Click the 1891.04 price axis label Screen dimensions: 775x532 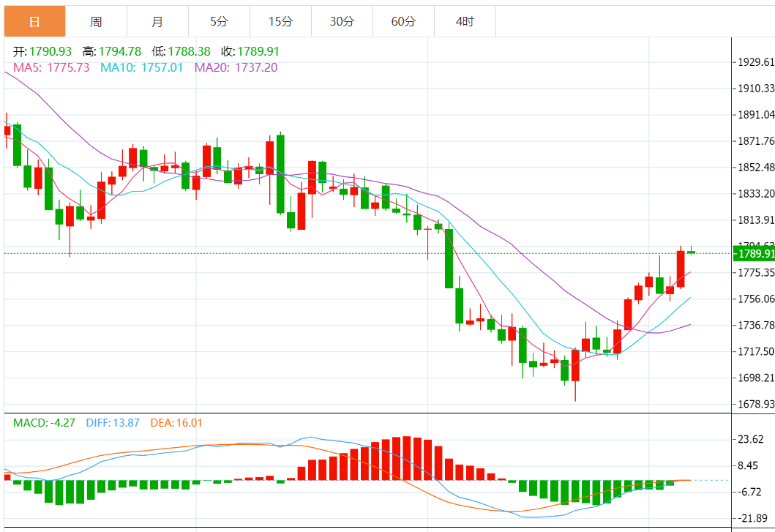756,115
